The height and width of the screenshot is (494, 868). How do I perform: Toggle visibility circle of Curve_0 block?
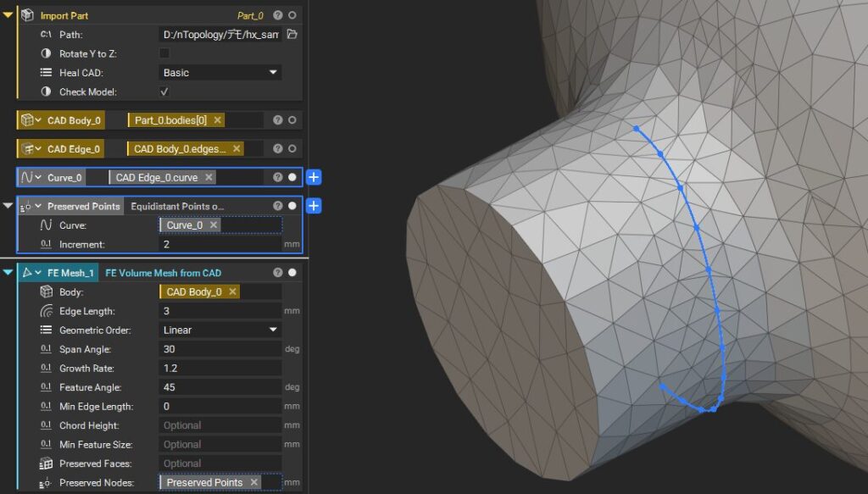[x=292, y=177]
